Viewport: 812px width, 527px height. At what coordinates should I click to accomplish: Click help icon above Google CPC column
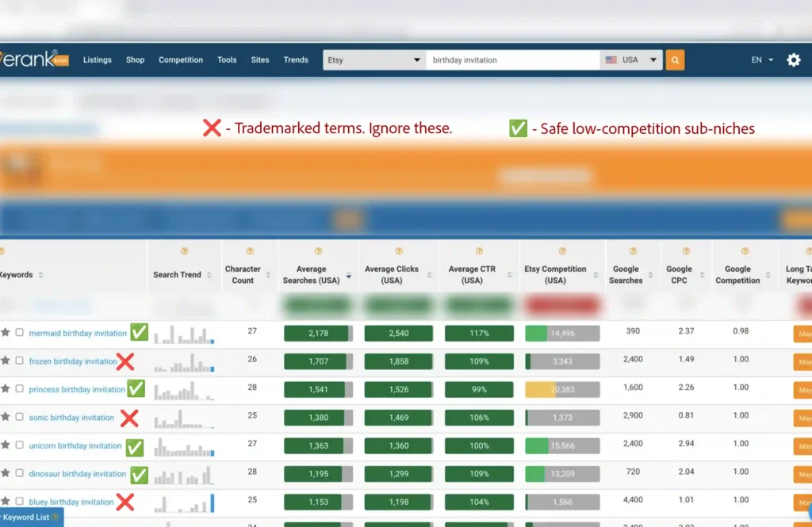[x=679, y=251]
